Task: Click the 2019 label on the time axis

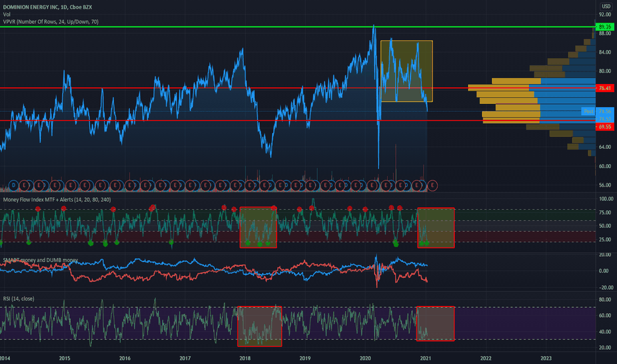Action: pos(305,358)
